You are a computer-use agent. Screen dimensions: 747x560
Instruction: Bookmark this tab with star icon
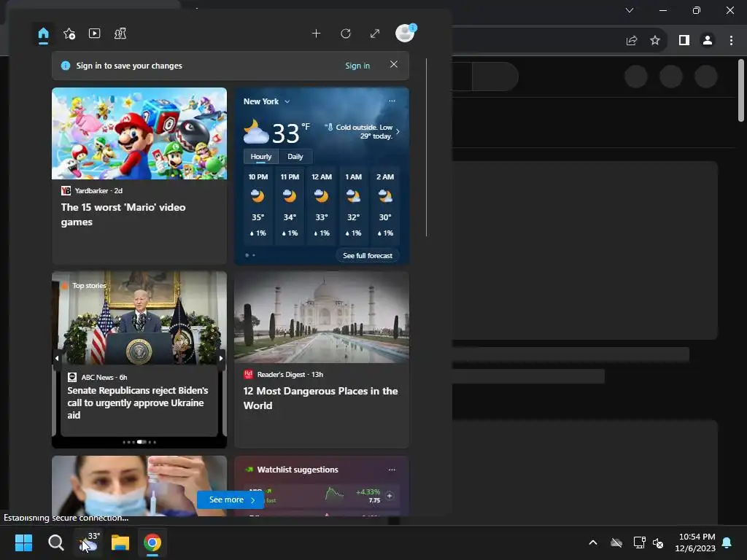pos(655,41)
